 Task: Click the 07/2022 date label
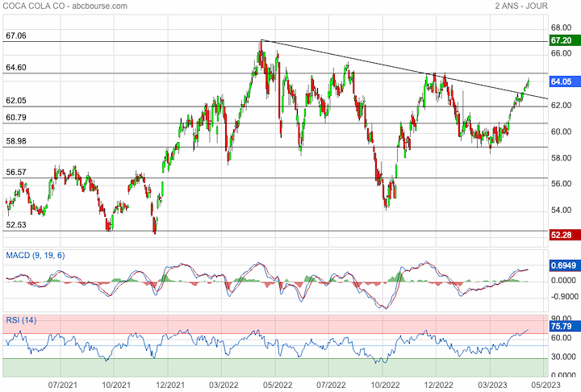click(331, 385)
